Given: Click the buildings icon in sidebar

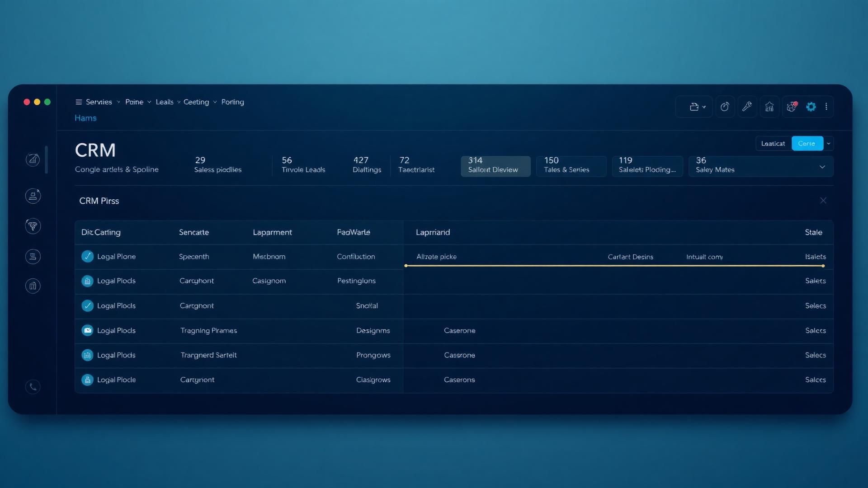Looking at the screenshot, I should click(x=33, y=286).
